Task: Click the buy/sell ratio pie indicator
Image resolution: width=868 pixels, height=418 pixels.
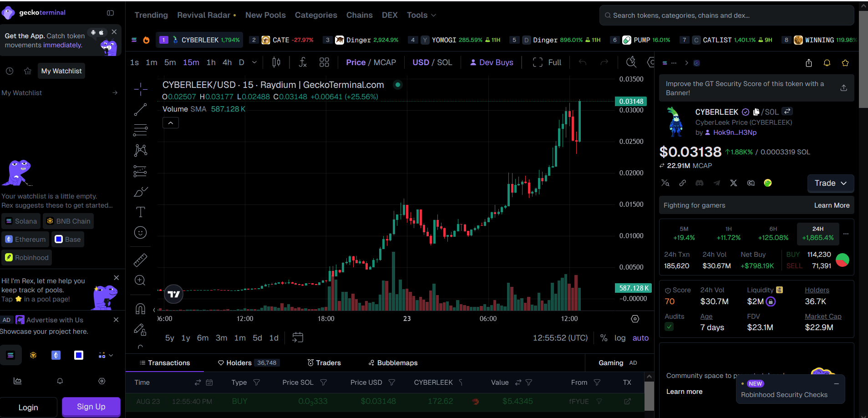Action: [843, 260]
